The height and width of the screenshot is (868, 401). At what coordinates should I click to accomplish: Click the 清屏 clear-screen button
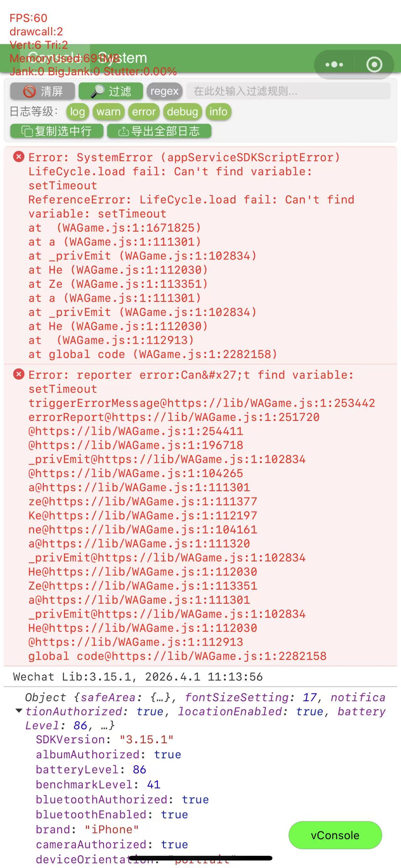42,91
